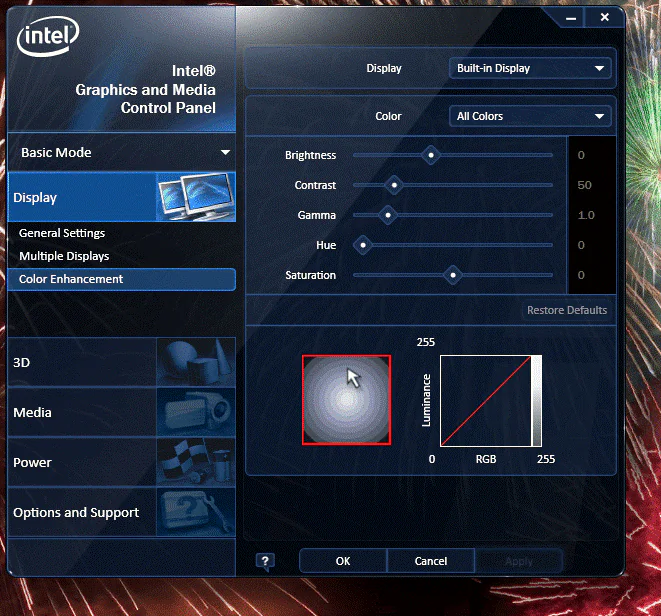Click Restore Defaults
Viewport: 661px width, 616px height.
567,310
